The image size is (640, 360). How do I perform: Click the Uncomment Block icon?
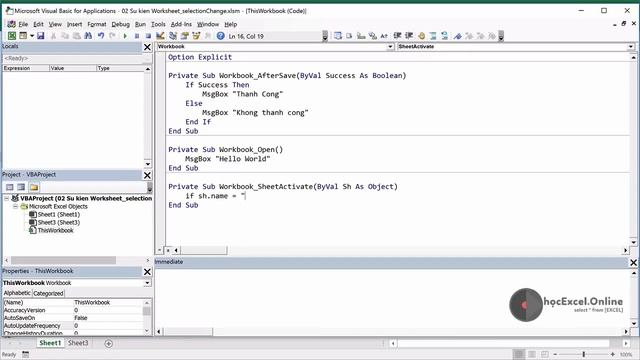coord(444,36)
